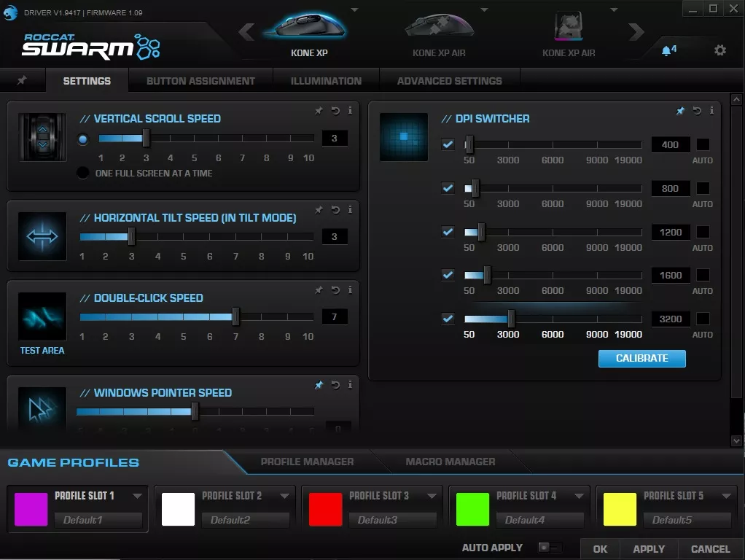Unpin the Windows Pointer Speed panel
The height and width of the screenshot is (560, 745).
[319, 384]
